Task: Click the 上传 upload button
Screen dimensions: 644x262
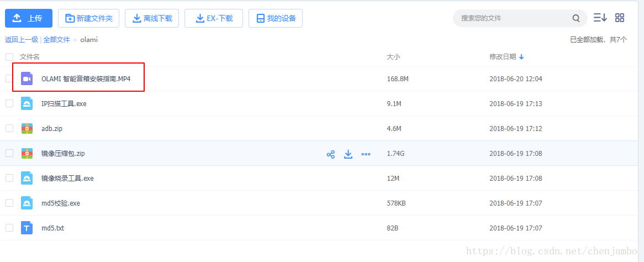Action: pyautogui.click(x=29, y=18)
